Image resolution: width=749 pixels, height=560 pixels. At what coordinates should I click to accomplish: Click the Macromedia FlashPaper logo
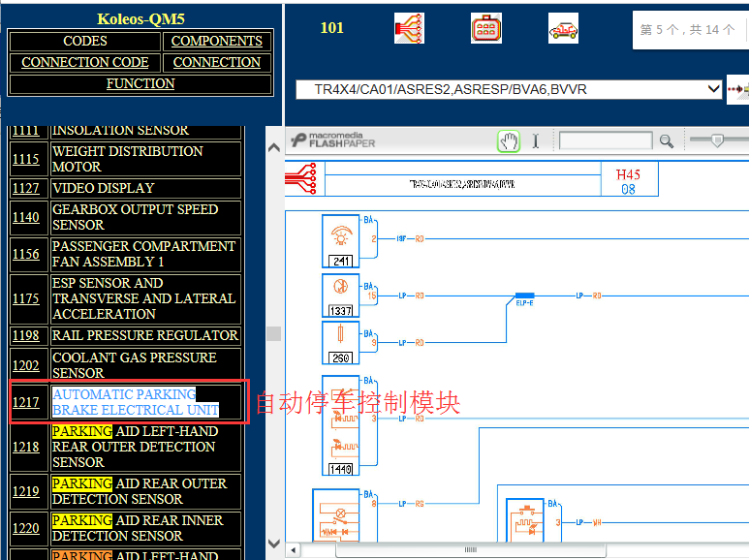coord(333,140)
